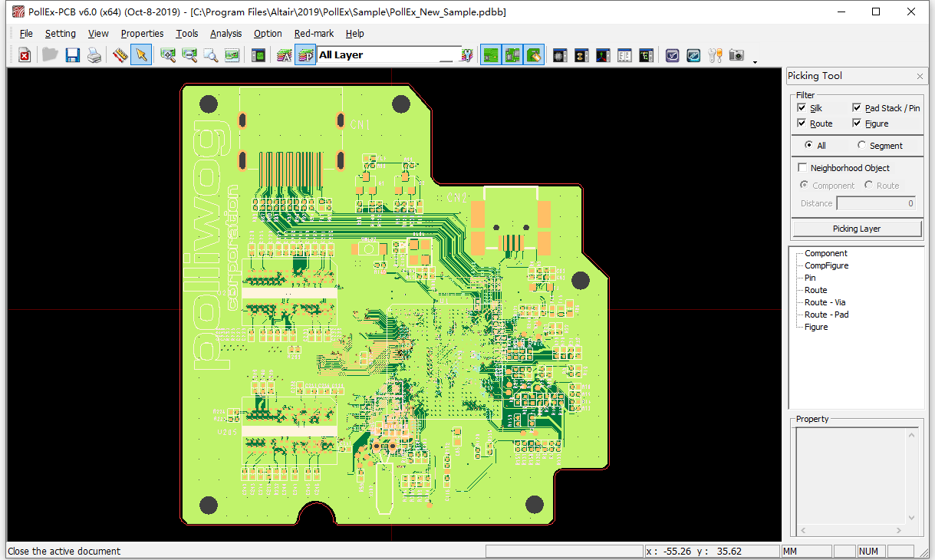Click the fit board to view icon
The width and height of the screenshot is (935, 560).
(x=232, y=55)
